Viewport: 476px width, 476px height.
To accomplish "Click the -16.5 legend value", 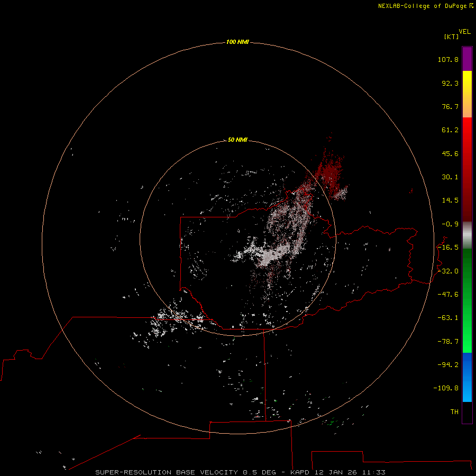I will click(448, 248).
